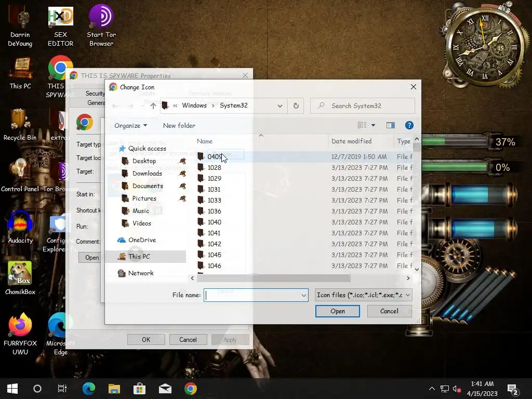Select the This PC desktop icon
Image resolution: width=532 pixels, height=399 pixels.
pyautogui.click(x=20, y=73)
